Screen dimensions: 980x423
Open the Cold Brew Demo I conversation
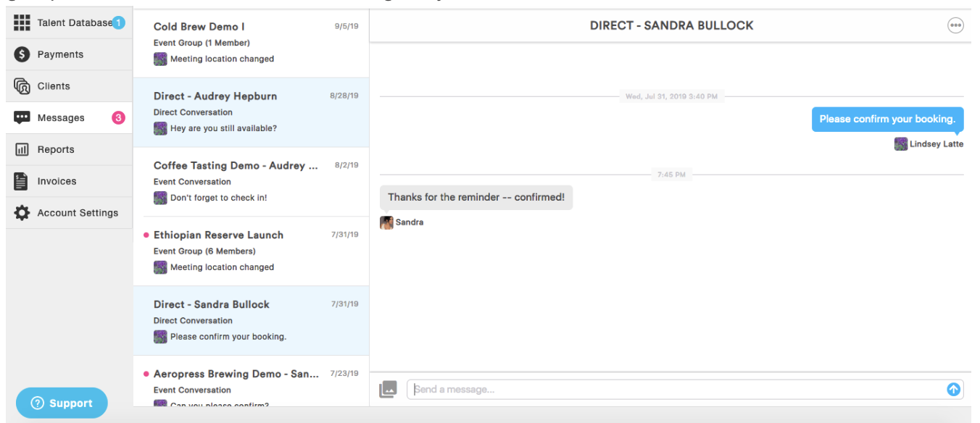tap(251, 43)
